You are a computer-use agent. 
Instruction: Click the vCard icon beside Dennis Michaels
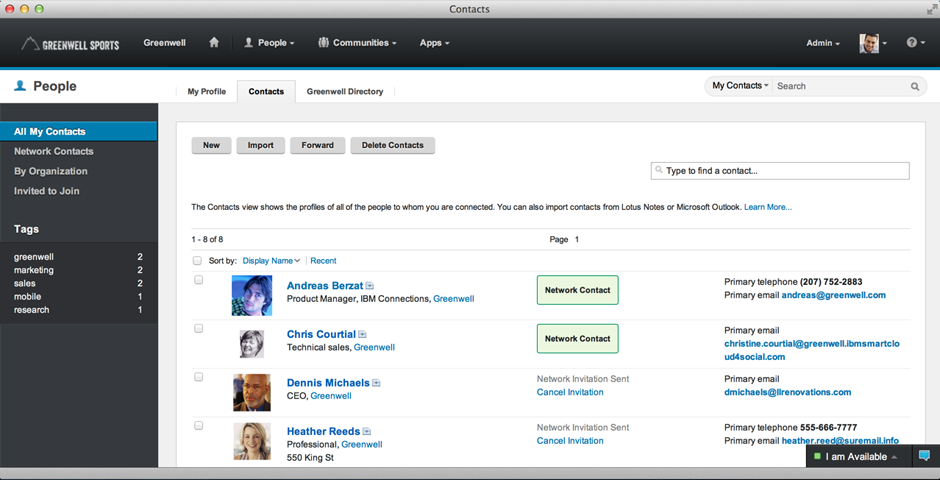[x=376, y=383]
